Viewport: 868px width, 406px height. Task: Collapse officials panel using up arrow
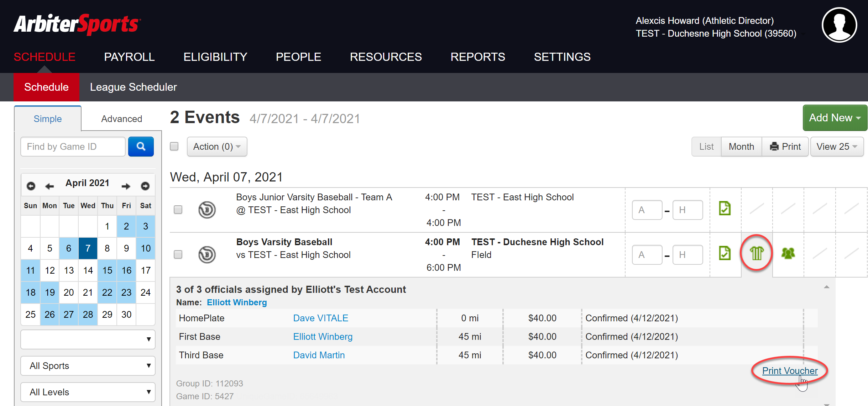click(x=826, y=287)
